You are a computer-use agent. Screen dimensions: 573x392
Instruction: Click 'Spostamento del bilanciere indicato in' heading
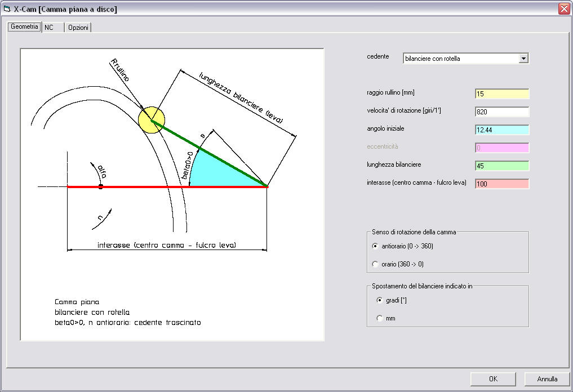point(422,286)
